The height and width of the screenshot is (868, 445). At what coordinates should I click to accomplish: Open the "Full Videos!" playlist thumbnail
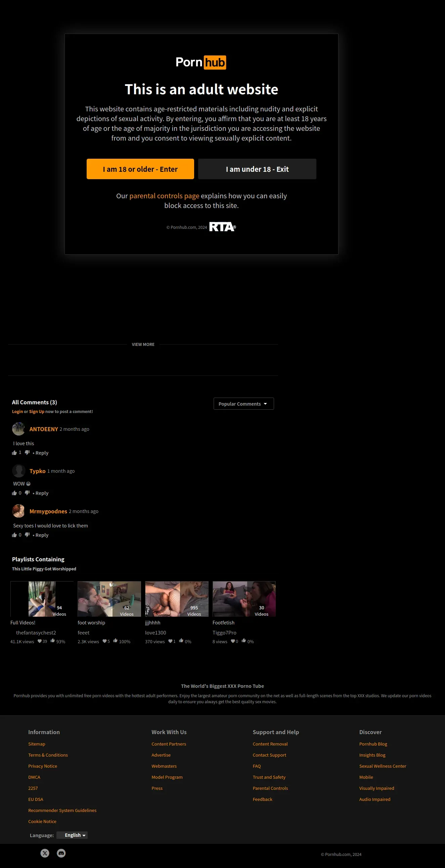pyautogui.click(x=42, y=599)
